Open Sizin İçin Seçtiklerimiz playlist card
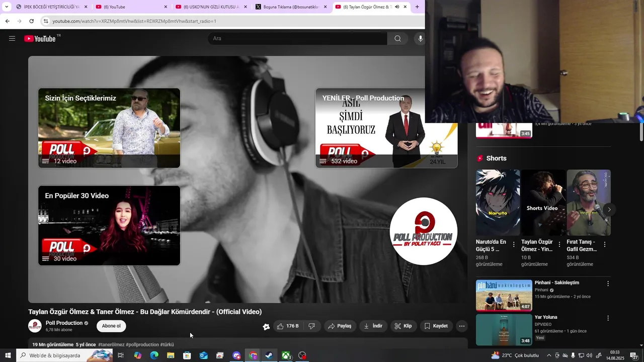This screenshot has height=362, width=644. [x=109, y=128]
